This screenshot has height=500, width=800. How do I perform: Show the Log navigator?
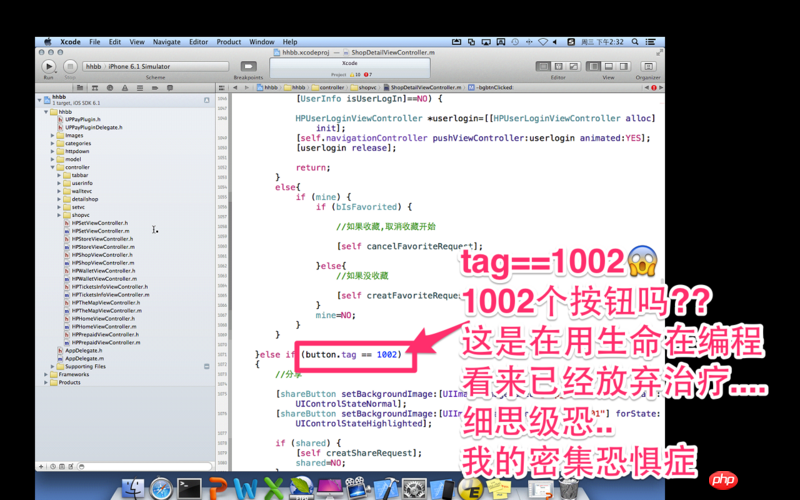170,88
